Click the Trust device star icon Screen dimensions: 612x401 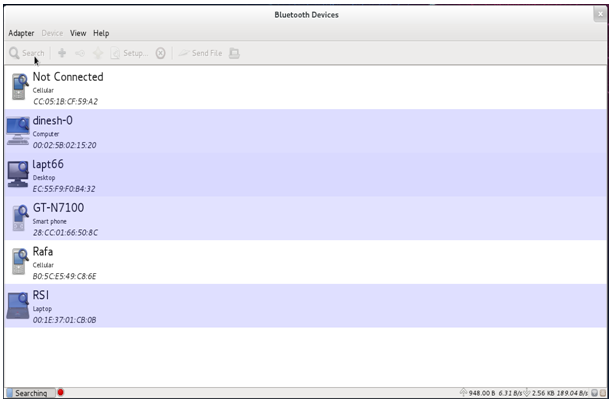point(98,52)
